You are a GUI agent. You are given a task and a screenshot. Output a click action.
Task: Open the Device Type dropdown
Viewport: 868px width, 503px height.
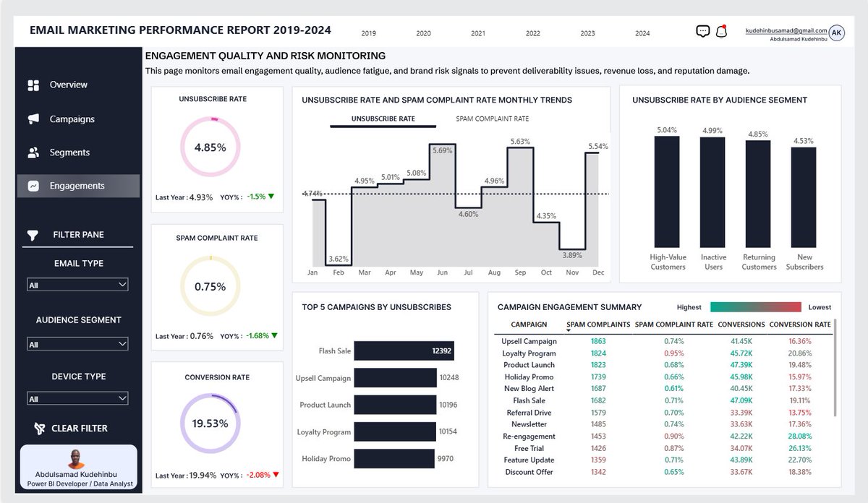[77, 398]
